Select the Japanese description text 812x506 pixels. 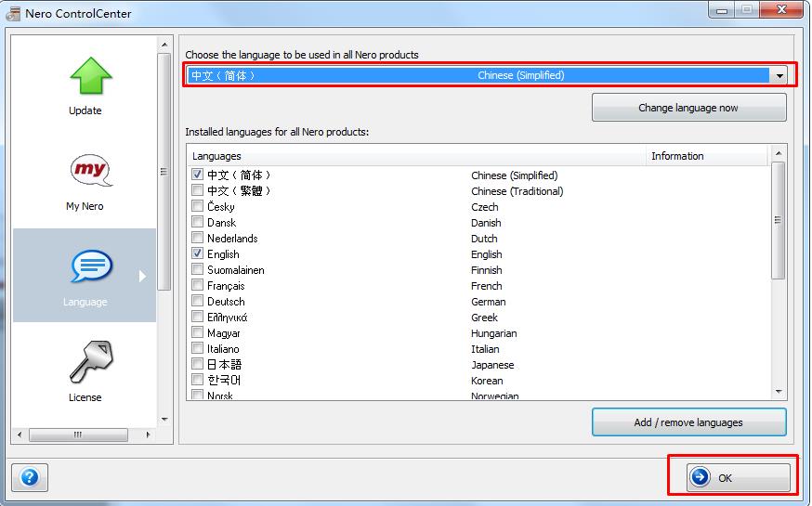click(492, 365)
